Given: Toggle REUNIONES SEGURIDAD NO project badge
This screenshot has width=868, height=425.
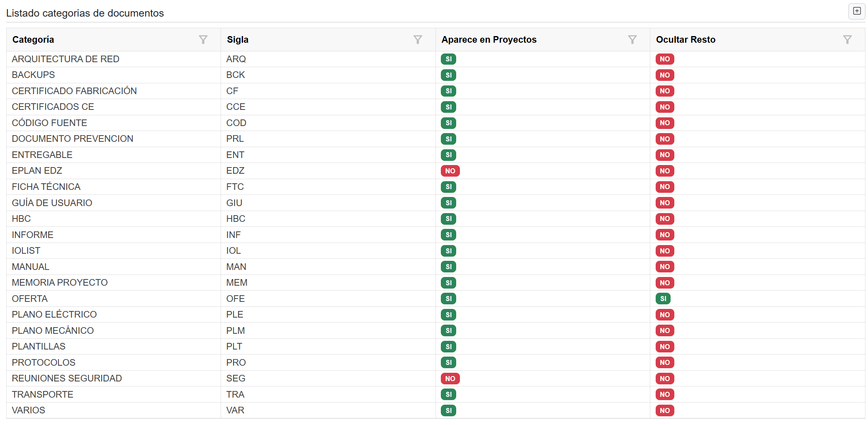Looking at the screenshot, I should [450, 379].
